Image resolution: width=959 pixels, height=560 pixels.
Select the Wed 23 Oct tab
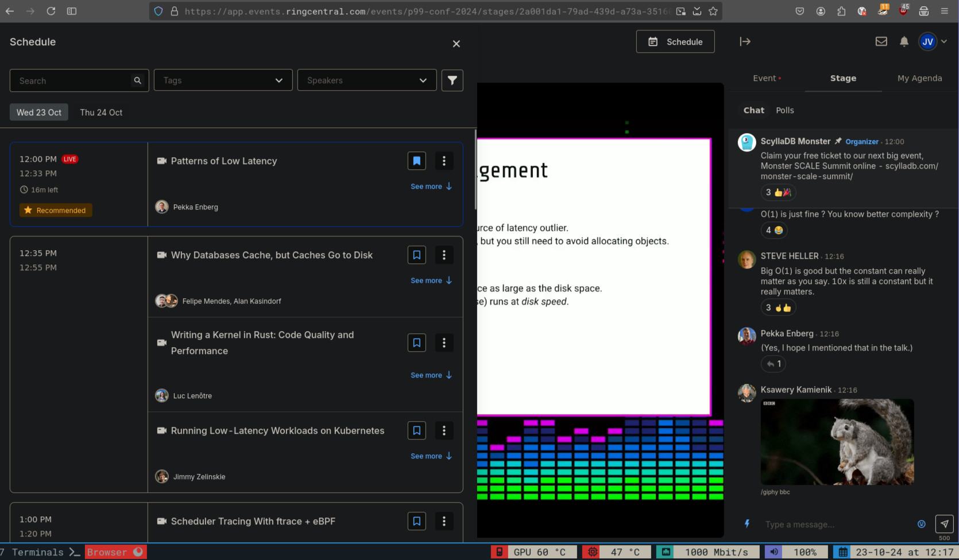[x=39, y=112]
